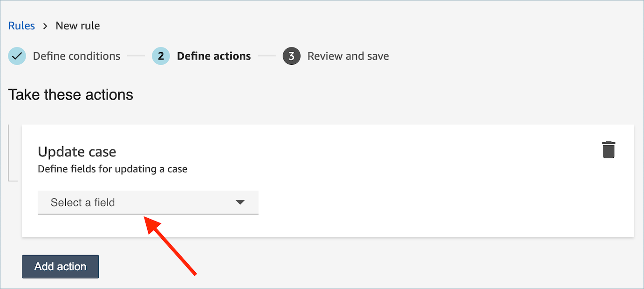Viewport: 644px width, 289px height.
Task: Click the New rule breadcrumb text
Action: coord(77,26)
